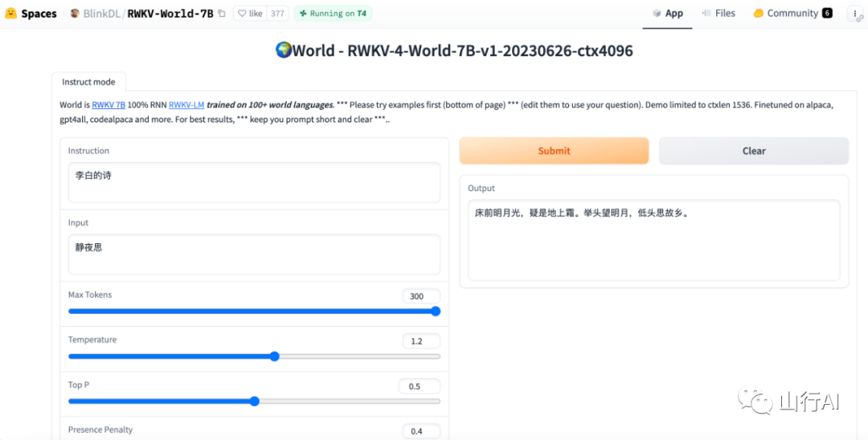Click the page title World - RWKV-4-World-7B-v1-20230626-ctx4096

(454, 51)
